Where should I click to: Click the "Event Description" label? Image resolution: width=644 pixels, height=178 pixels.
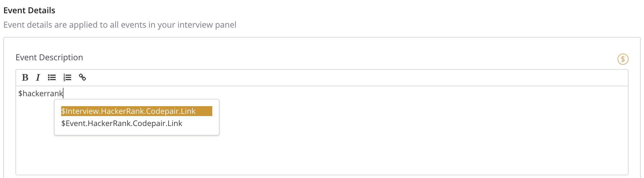click(49, 57)
